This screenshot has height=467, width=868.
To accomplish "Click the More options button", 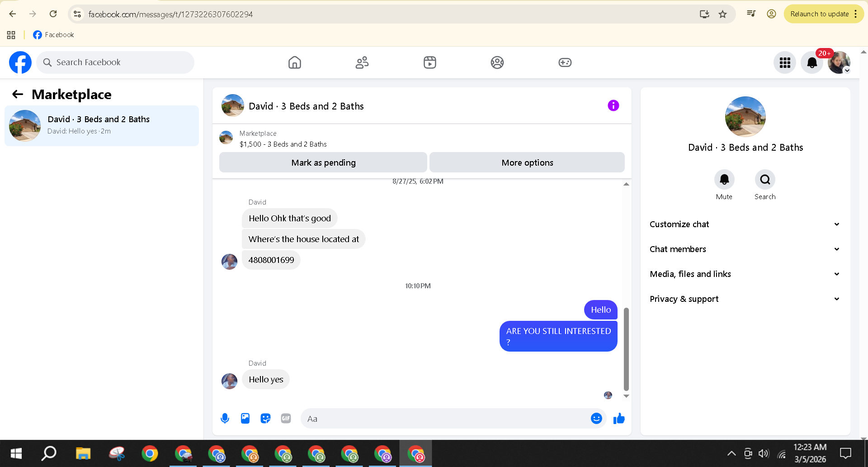I will click(x=527, y=162).
